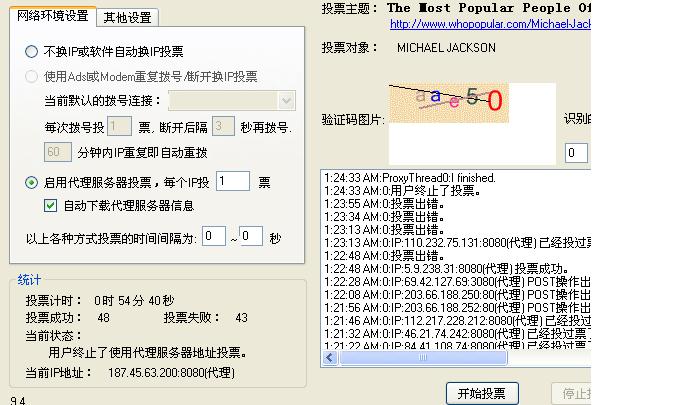Select 使用Adsl或Modem重复拨号 radio option
The width and height of the screenshot is (683, 405).
point(31,77)
